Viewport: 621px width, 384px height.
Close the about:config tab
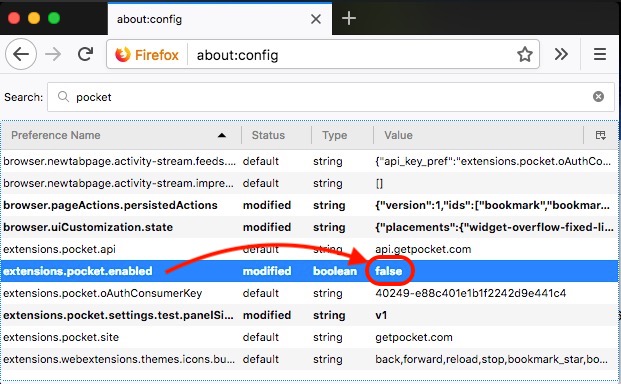tap(316, 19)
